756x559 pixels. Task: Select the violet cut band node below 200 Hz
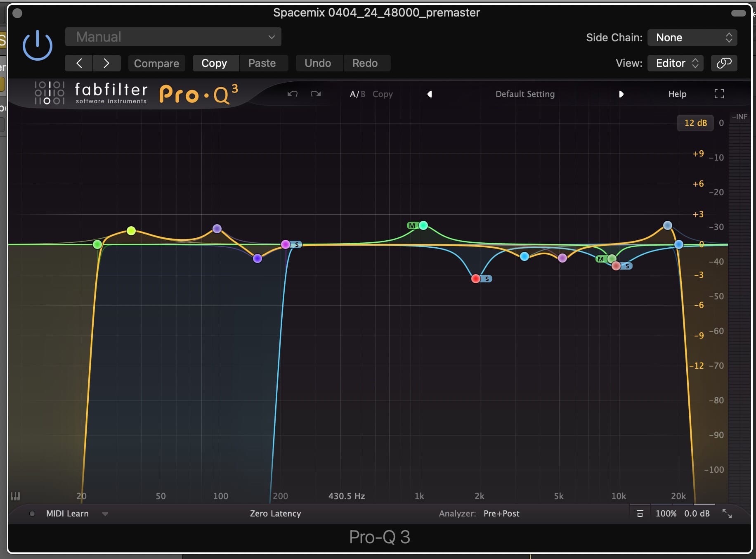258,258
